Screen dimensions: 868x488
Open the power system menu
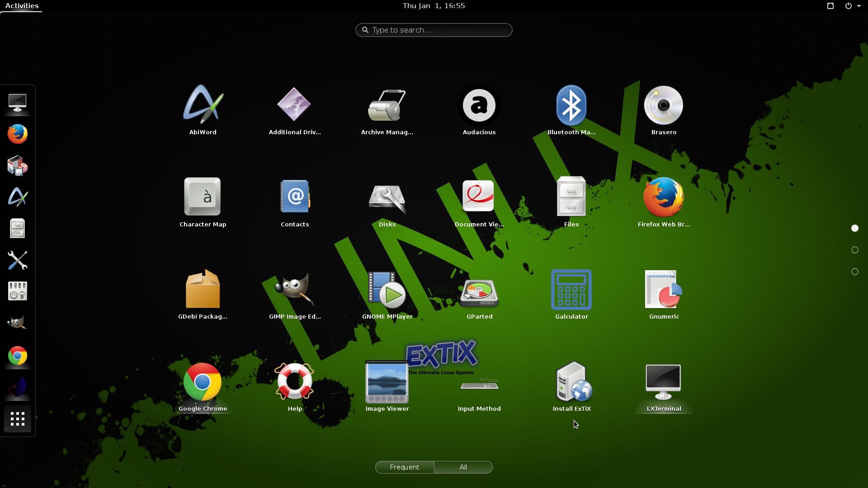point(853,6)
